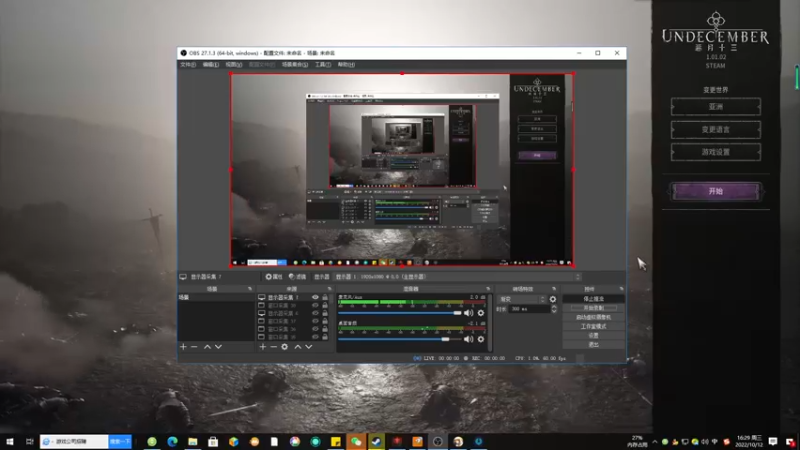Pop out the Scene Transitions dock panel
This screenshot has height=450, width=800.
coord(554,289)
